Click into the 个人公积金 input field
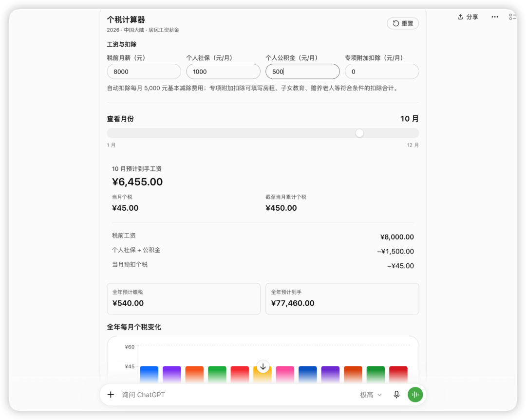The height and width of the screenshot is (420, 526). click(302, 72)
